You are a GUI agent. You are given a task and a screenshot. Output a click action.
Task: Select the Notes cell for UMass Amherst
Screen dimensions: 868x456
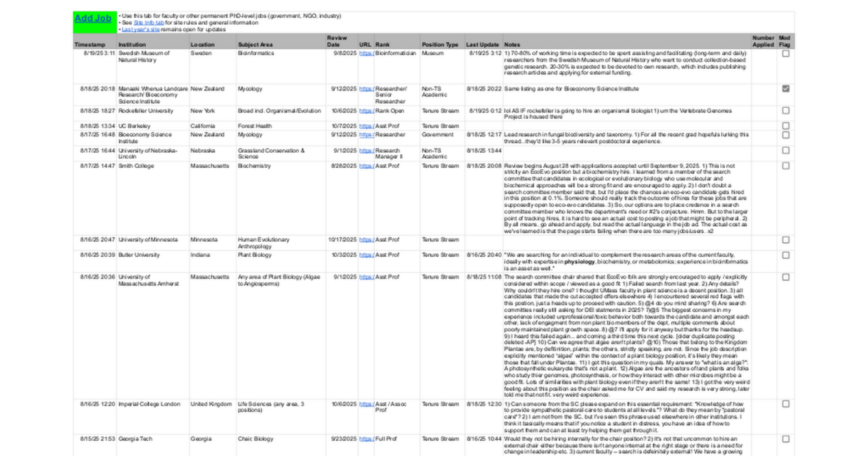pos(626,336)
